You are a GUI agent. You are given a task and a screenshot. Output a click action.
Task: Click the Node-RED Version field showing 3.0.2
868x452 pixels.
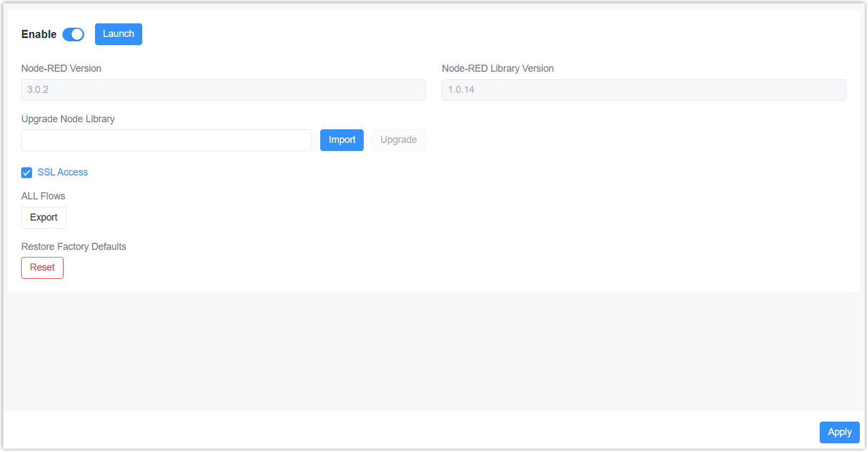point(223,90)
